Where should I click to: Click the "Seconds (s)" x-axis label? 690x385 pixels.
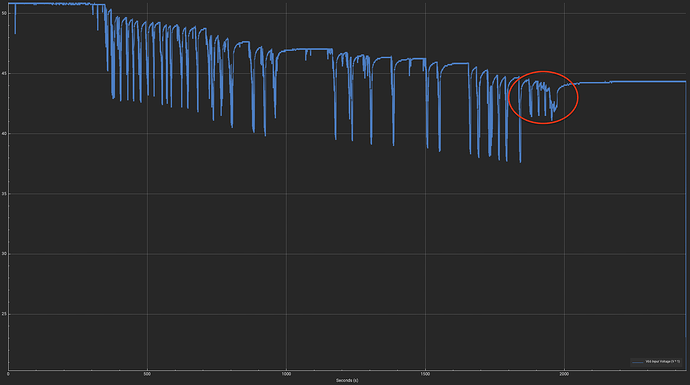[347, 380]
